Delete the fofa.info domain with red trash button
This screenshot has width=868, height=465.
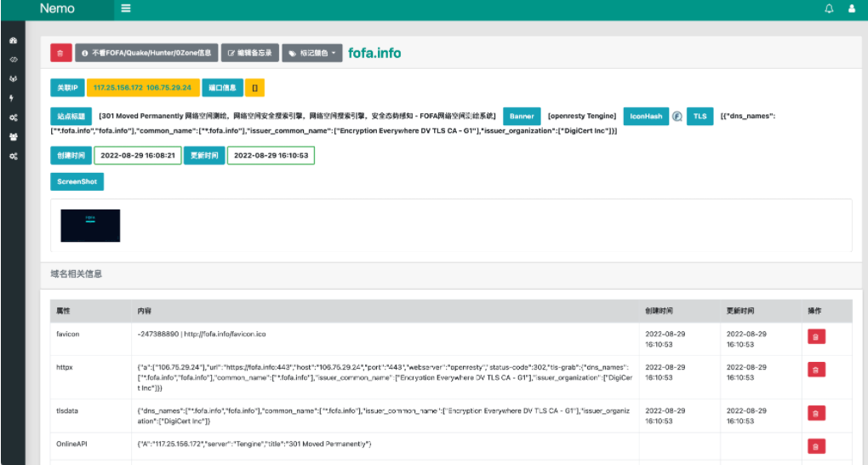pos(61,53)
